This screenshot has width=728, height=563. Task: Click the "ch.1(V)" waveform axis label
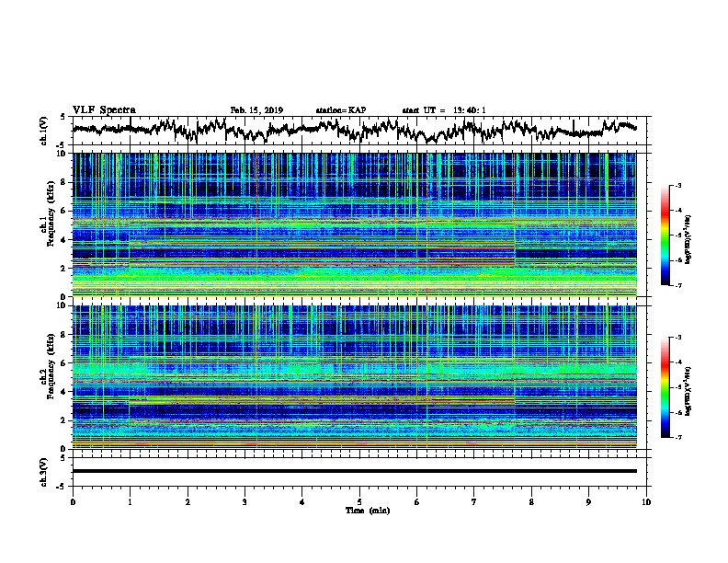tap(43, 131)
